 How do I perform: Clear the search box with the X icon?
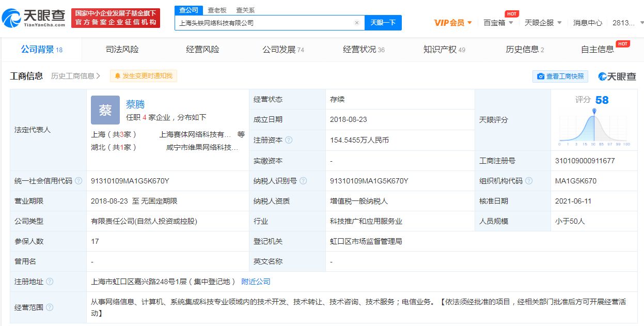(x=356, y=23)
